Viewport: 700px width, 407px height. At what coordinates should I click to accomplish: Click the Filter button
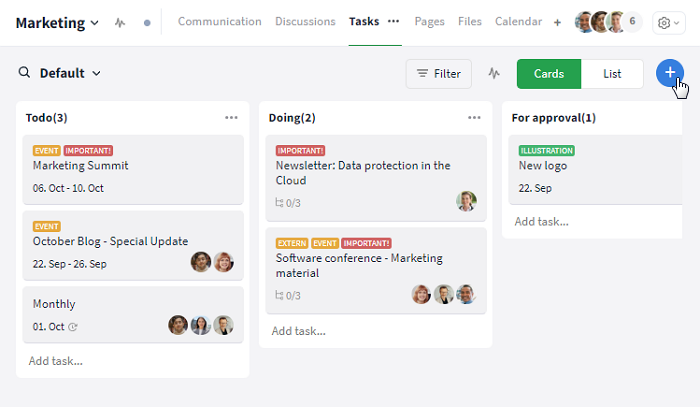coord(438,73)
